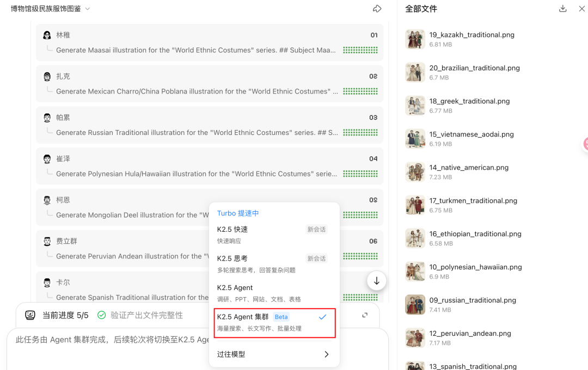Image resolution: width=588 pixels, height=370 pixels.
Task: Download all files via the download icon
Action: tap(562, 9)
